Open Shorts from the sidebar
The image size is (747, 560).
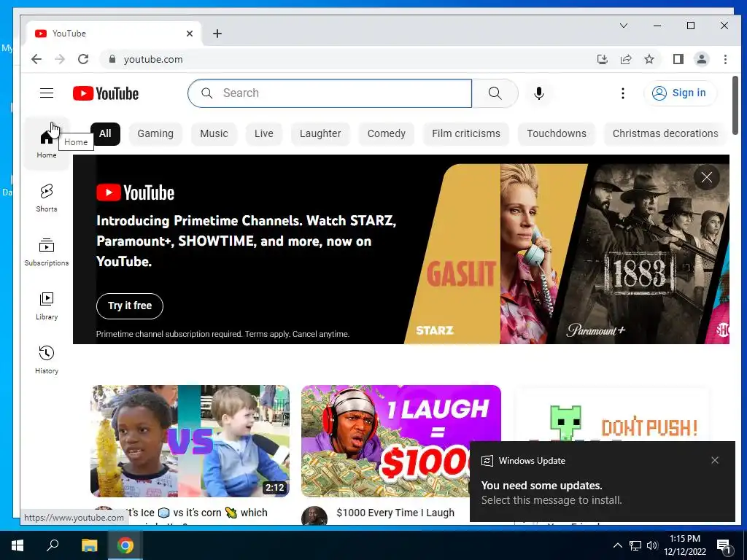point(47,198)
